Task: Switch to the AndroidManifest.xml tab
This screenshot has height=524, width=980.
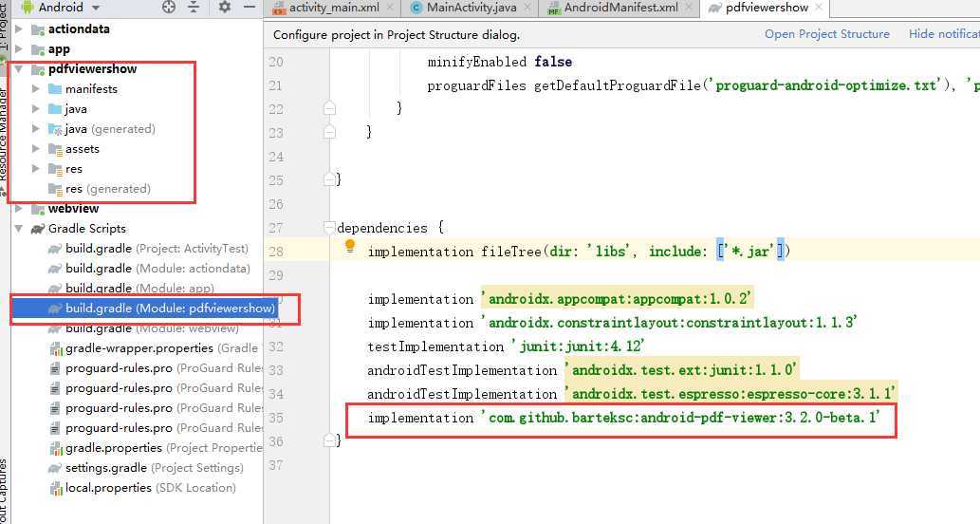Action: tap(620, 8)
